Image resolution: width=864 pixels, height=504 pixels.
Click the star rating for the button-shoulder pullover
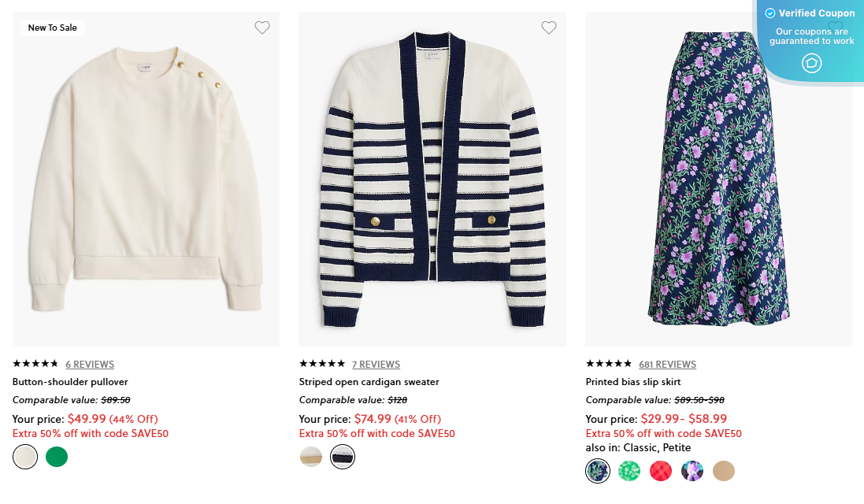[x=35, y=364]
